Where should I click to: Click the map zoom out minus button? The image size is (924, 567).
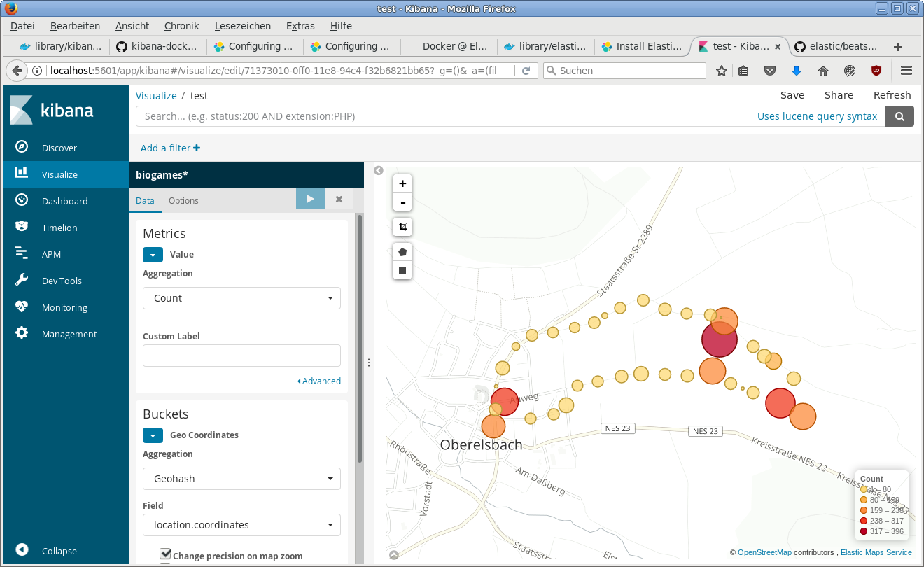click(402, 202)
